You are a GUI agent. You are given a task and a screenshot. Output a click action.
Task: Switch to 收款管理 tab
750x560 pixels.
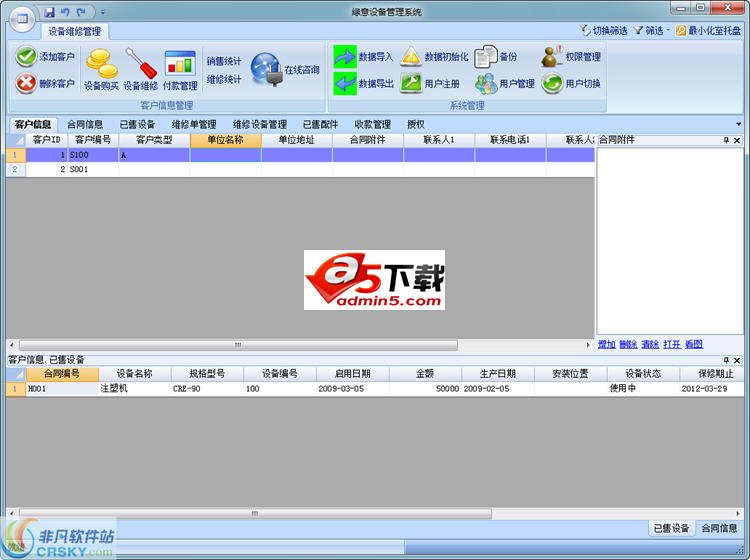pyautogui.click(x=373, y=124)
